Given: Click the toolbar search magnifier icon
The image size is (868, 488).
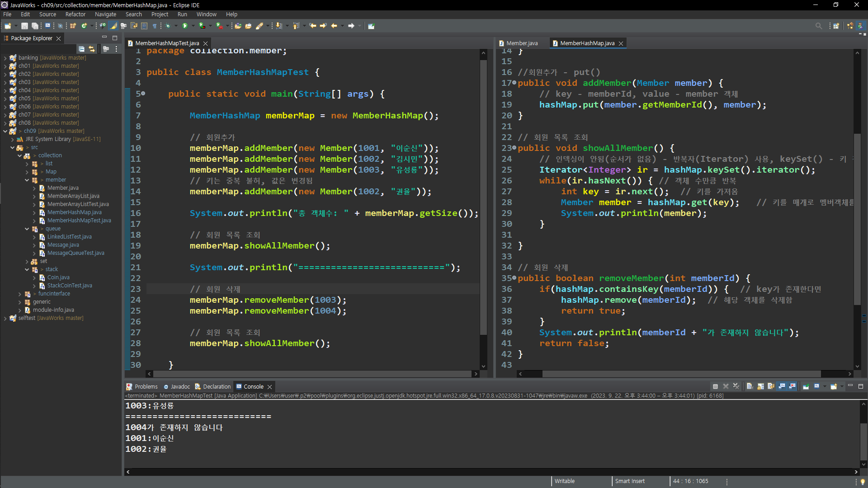Looking at the screenshot, I should point(818,26).
